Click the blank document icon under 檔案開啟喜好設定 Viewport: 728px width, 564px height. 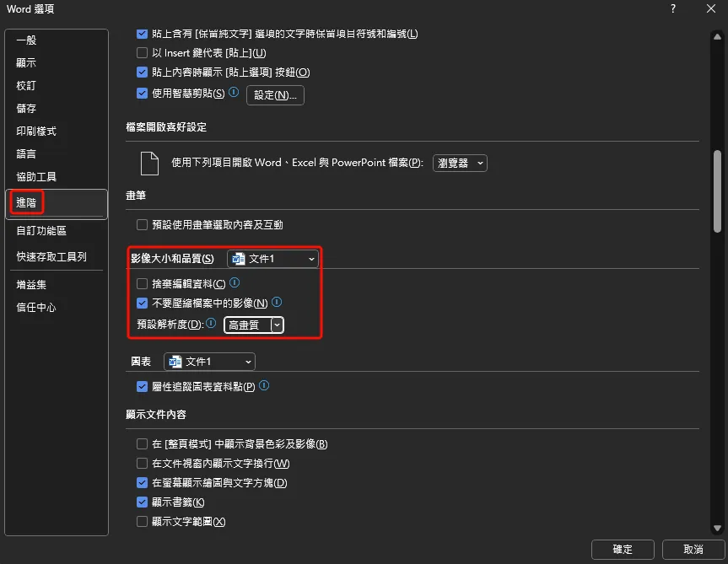pos(149,164)
